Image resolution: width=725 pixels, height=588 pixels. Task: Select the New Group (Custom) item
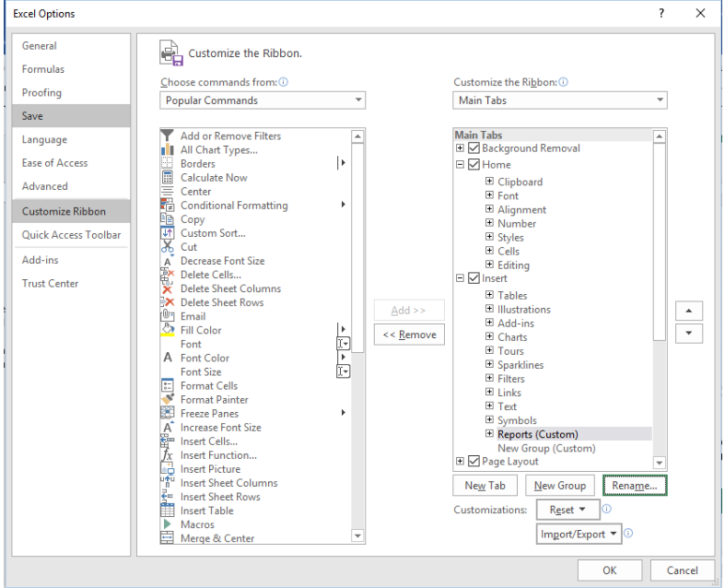(546, 448)
